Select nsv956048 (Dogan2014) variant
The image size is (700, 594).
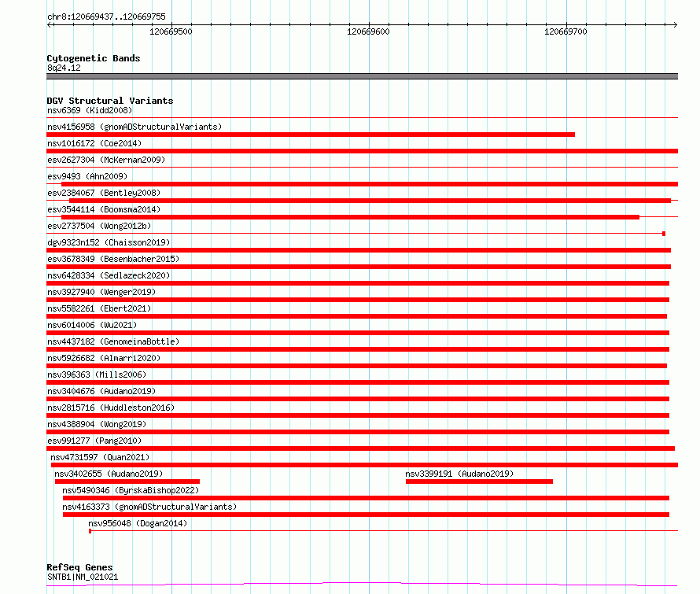point(138,523)
